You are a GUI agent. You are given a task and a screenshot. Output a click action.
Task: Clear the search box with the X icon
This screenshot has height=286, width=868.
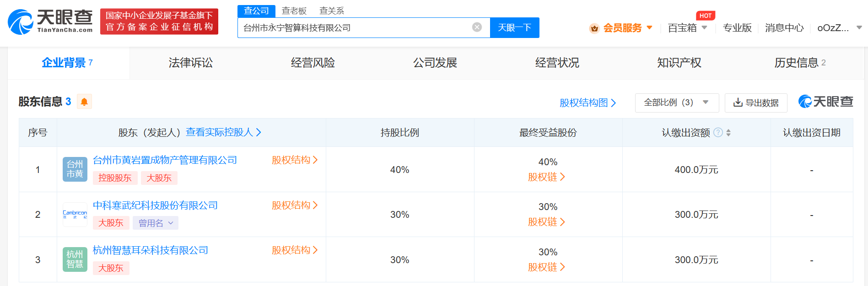(x=477, y=27)
